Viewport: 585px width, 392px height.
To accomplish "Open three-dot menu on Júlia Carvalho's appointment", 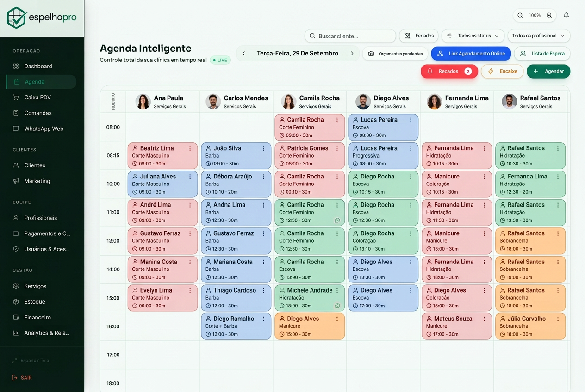I will [x=558, y=318].
